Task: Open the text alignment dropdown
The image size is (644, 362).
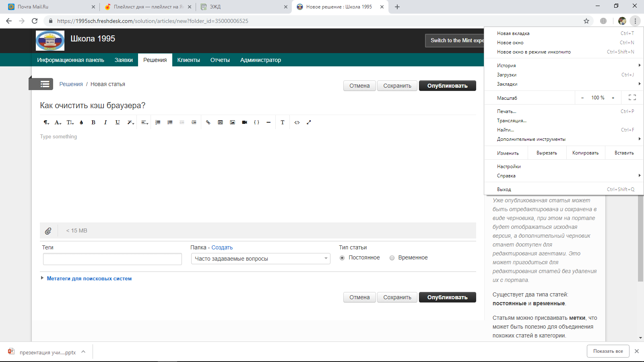Action: (145, 122)
